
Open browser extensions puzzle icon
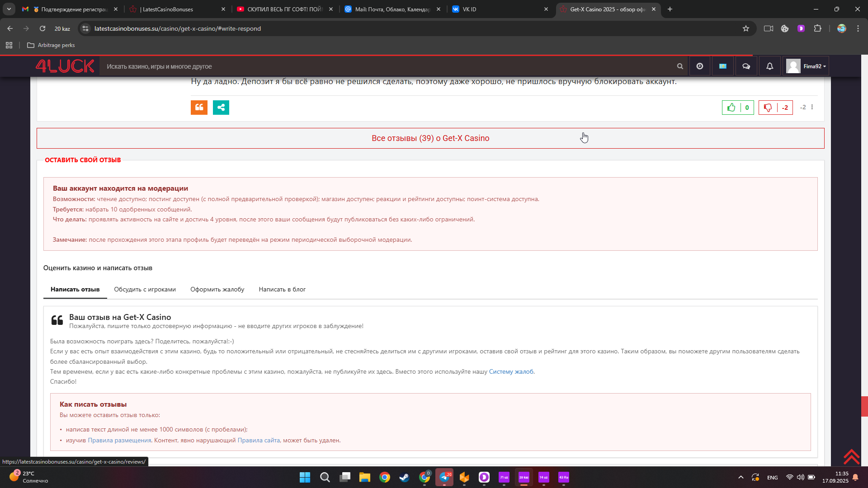817,28
